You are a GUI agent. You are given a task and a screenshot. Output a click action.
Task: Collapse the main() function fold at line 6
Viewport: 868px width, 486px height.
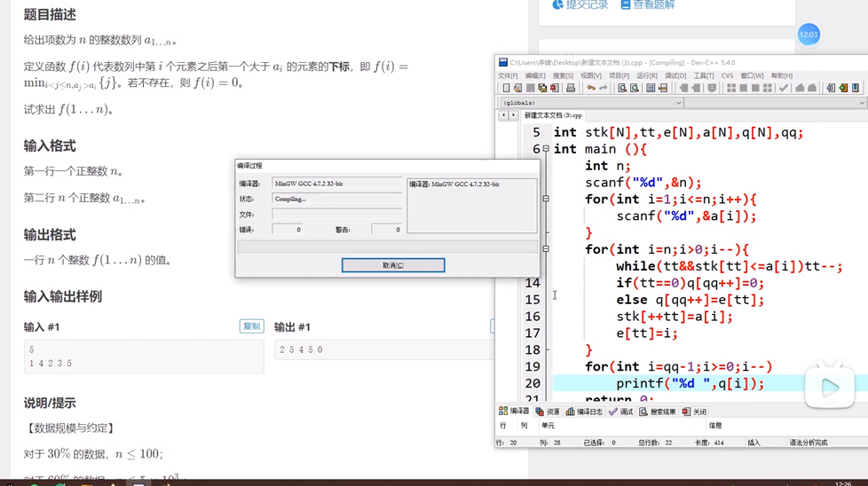click(546, 149)
